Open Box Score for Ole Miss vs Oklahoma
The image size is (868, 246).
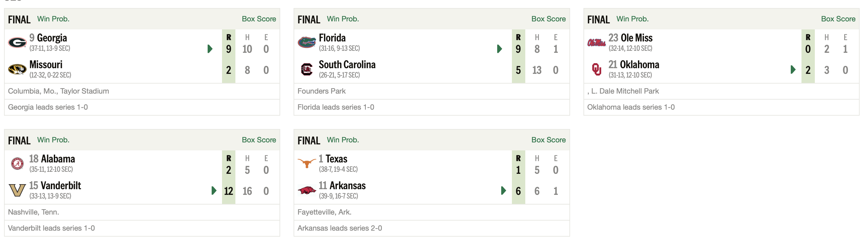(838, 19)
